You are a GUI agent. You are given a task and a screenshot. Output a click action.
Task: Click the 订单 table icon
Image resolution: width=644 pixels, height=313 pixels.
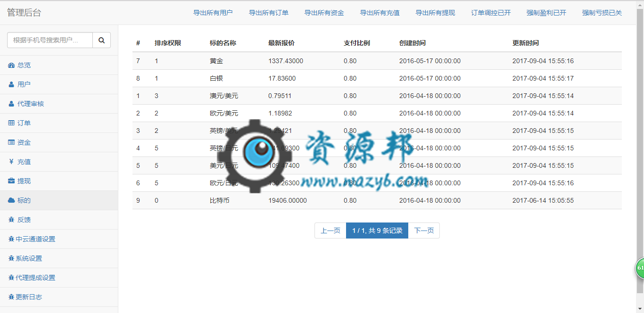click(11, 123)
